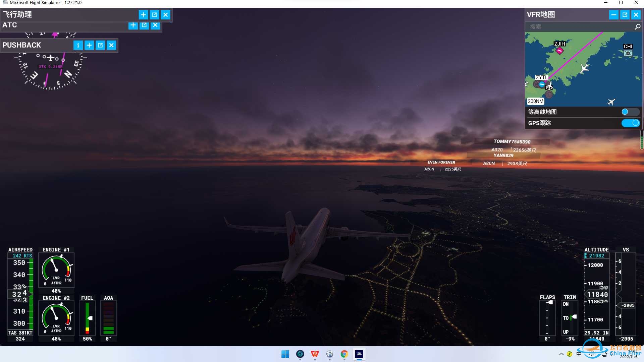
Task: Close the ATC panel
Action: (x=155, y=25)
